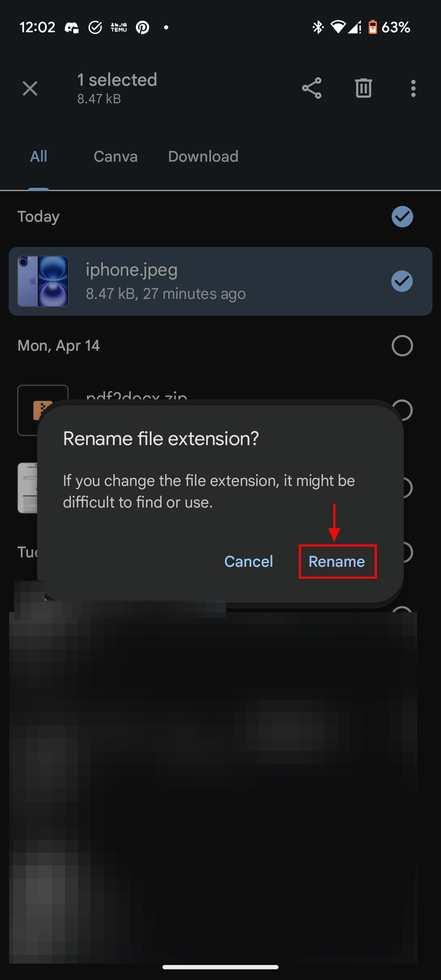The width and height of the screenshot is (441, 980).
Task: Open the All filter tab
Action: [39, 156]
